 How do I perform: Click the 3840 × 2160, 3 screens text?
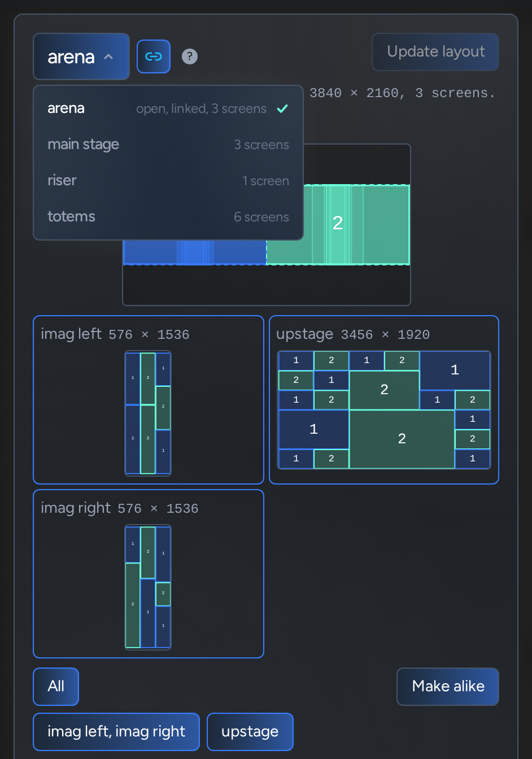coord(402,93)
